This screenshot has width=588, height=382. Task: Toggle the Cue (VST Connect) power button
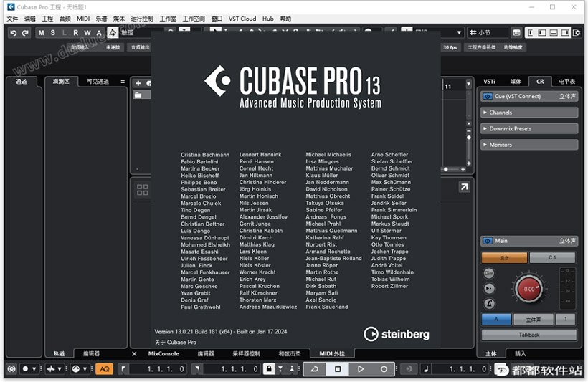[x=488, y=96]
